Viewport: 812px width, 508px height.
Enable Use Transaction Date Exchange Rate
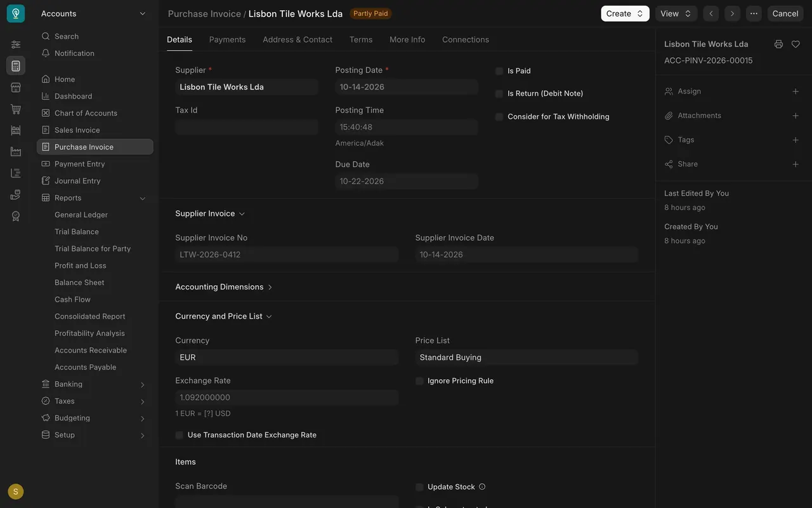179,435
